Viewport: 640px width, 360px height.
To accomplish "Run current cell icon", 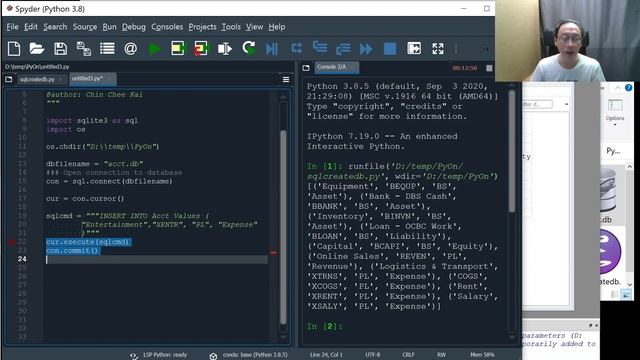I will point(178,49).
